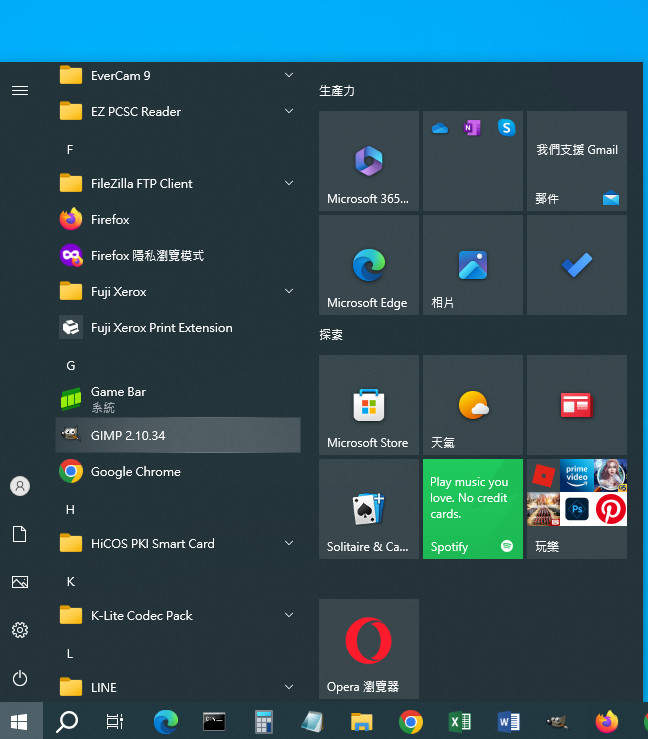This screenshot has width=648, height=739.
Task: Open the notepad-style taskbar icon
Action: tap(312, 721)
